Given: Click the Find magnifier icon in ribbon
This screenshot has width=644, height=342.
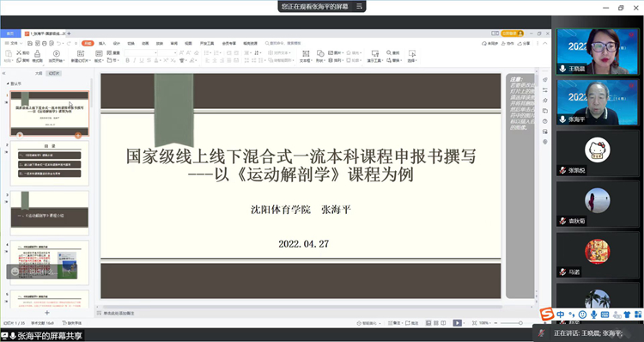Looking at the screenshot, I should coord(388,52).
